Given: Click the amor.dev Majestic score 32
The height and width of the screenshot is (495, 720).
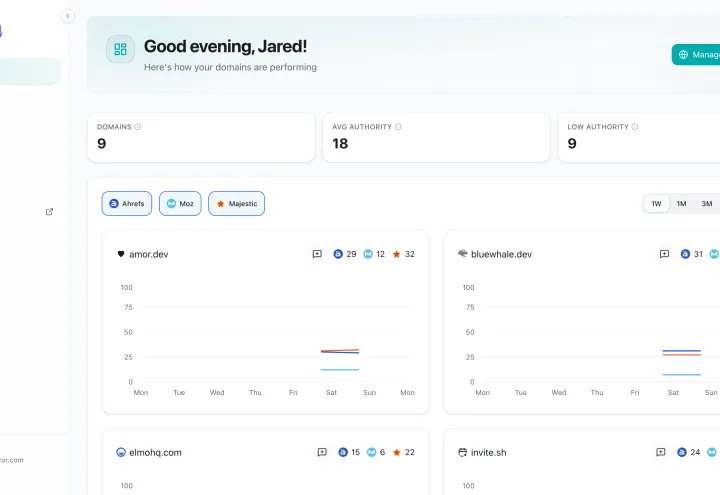Looking at the screenshot, I should tap(410, 254).
